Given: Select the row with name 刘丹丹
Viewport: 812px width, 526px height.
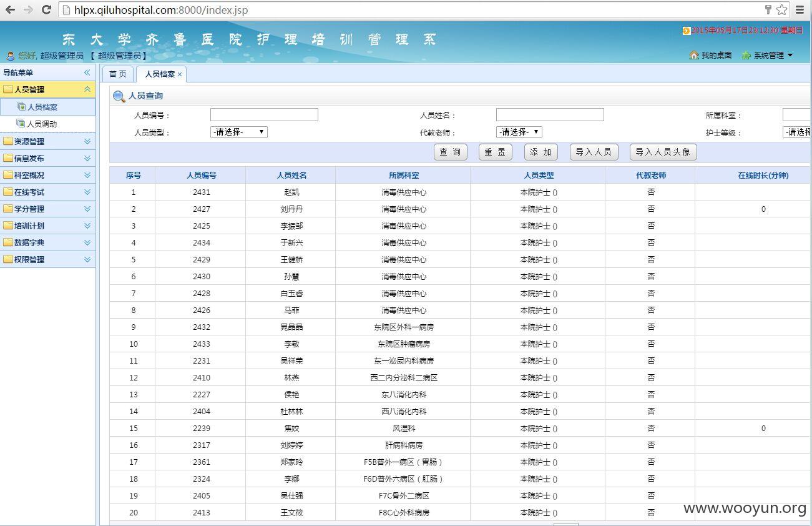Looking at the screenshot, I should (461, 209).
